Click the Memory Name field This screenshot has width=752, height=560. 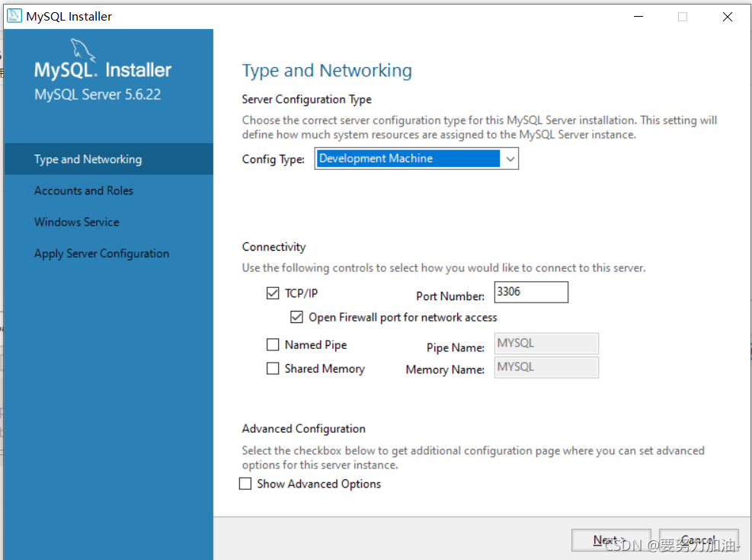click(x=546, y=367)
